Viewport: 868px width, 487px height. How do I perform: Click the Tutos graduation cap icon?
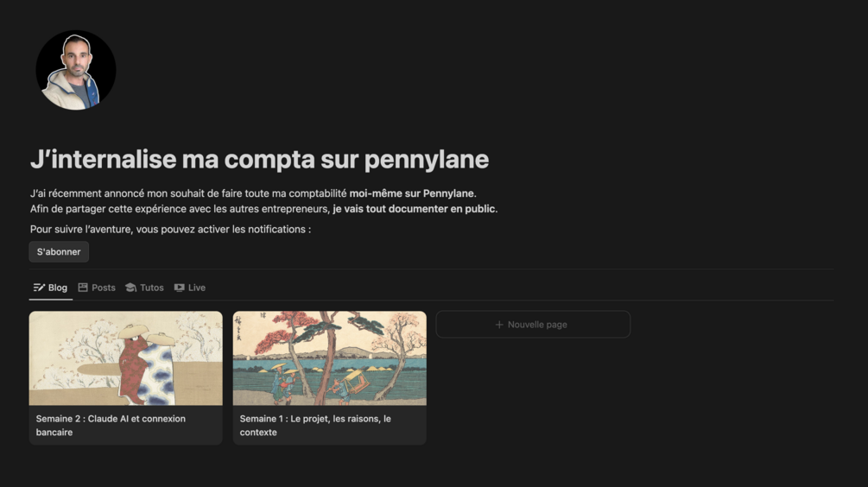131,288
